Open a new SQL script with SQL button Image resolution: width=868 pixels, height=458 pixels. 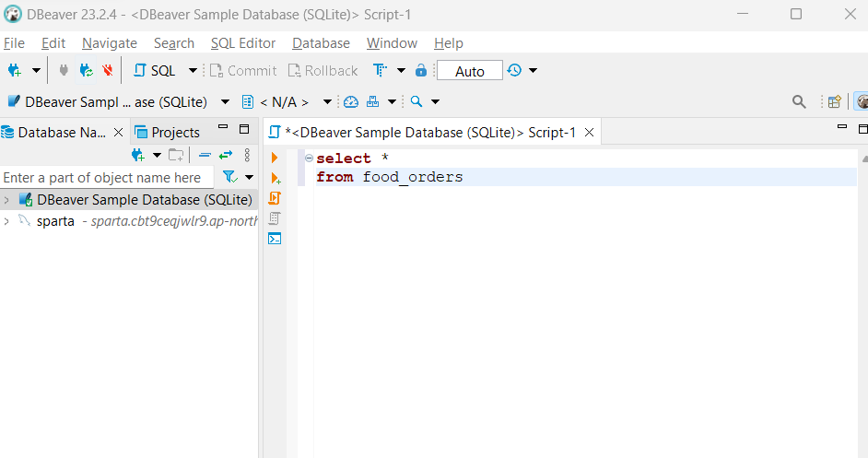155,70
